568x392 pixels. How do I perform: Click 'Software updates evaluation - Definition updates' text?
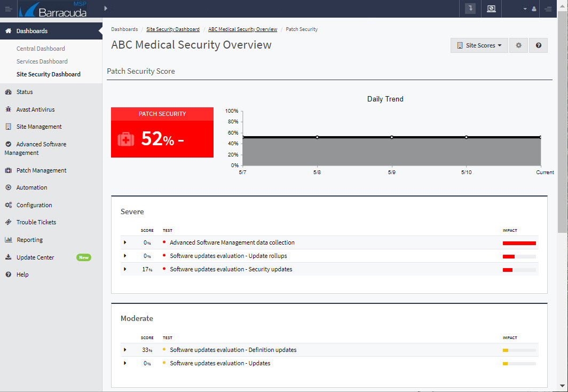pyautogui.click(x=233, y=350)
